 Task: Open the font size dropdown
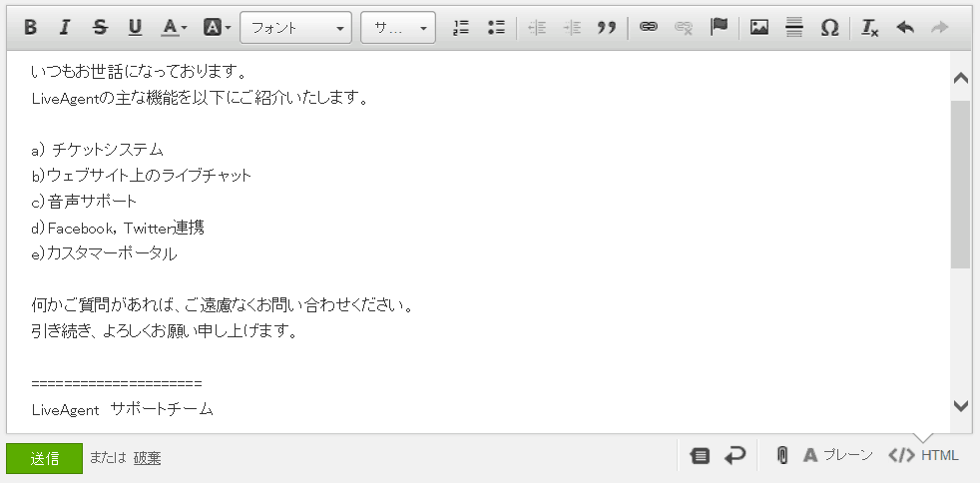tap(398, 28)
